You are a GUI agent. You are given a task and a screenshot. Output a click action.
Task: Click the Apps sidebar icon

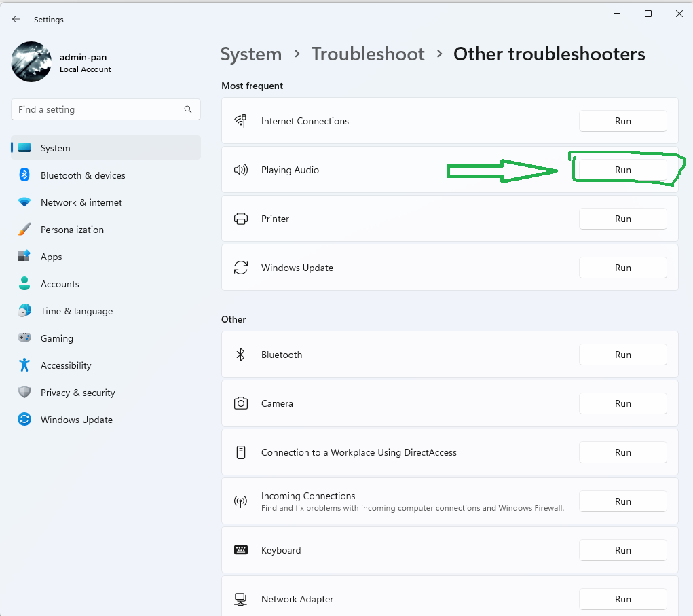pos(24,257)
